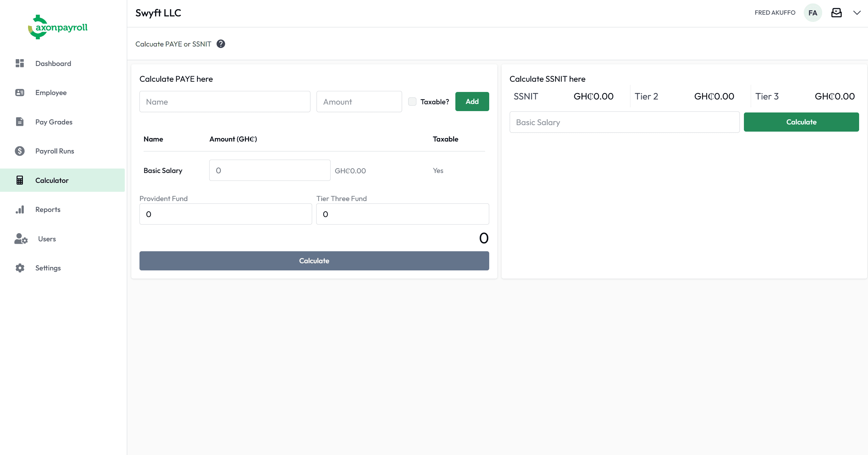Click the Pay Grades document icon
The width and height of the screenshot is (868, 455).
(20, 122)
